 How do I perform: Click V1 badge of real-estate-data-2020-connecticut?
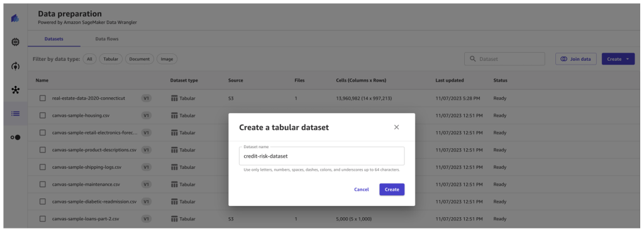coord(146,99)
